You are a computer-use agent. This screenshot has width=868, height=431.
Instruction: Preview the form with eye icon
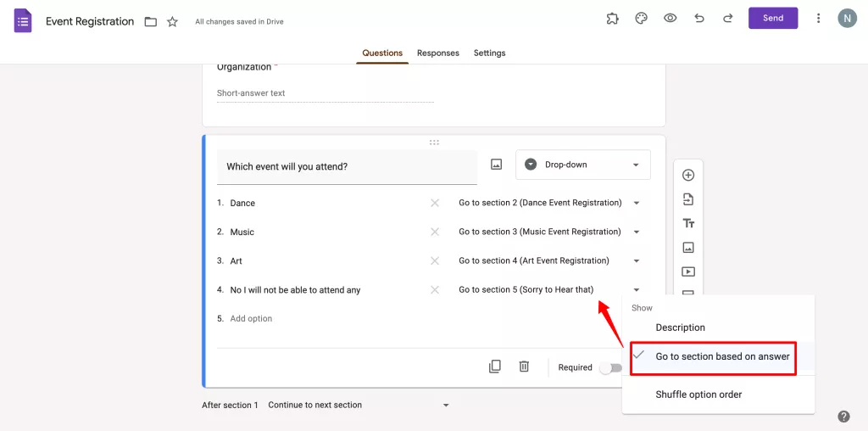point(670,19)
